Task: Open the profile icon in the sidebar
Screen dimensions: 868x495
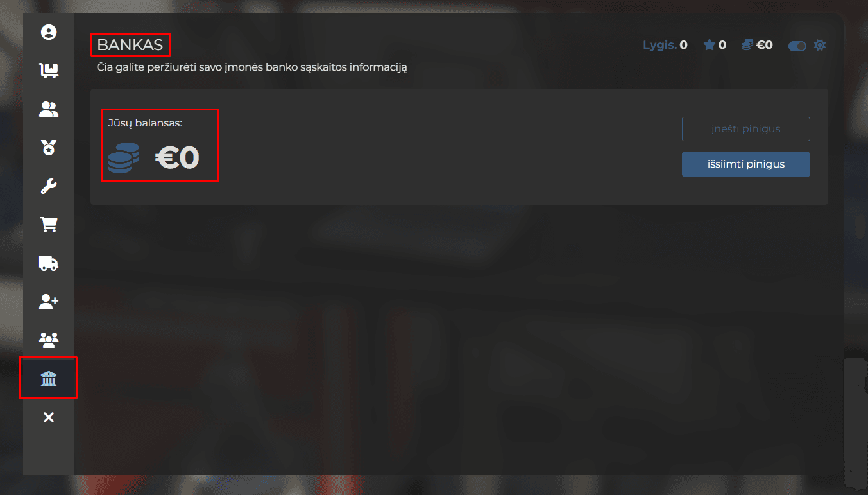Action: [49, 32]
